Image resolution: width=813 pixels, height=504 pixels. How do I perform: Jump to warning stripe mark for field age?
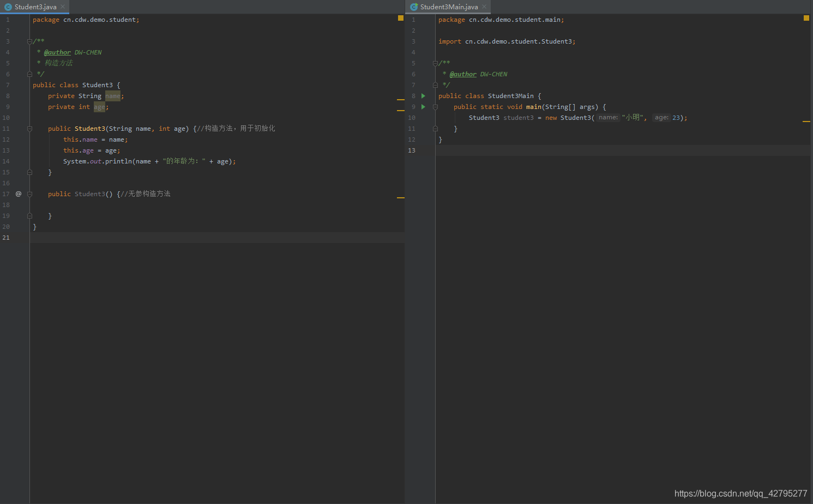(401, 111)
